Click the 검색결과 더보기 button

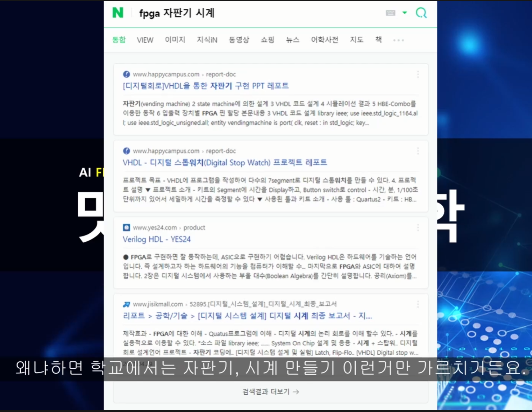click(x=271, y=391)
